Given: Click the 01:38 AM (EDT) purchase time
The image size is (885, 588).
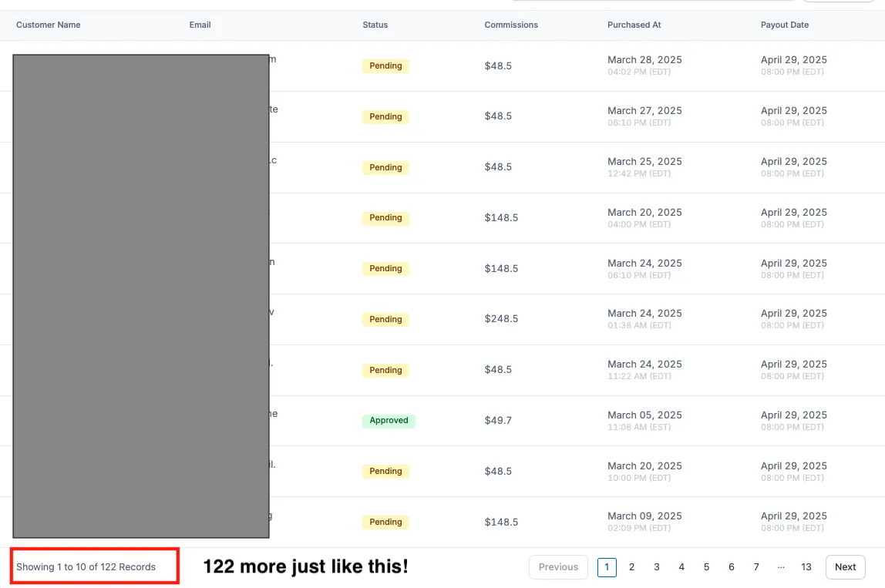Looking at the screenshot, I should coord(639,326).
